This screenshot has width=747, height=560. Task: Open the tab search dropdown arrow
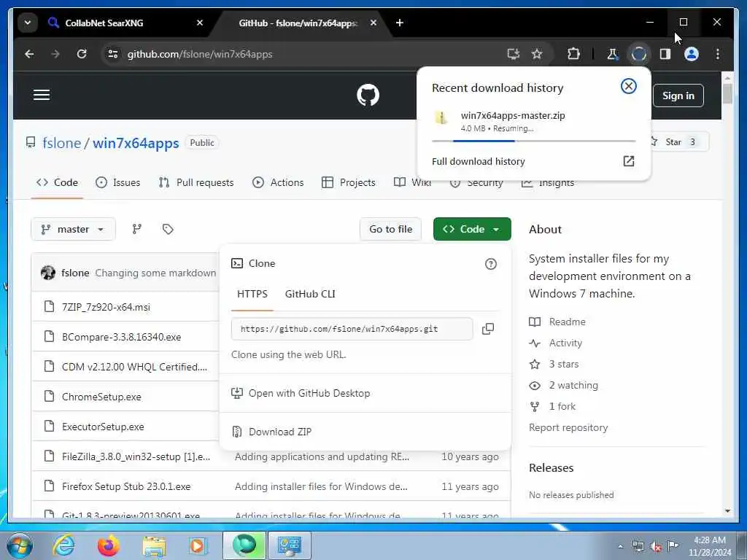pyautogui.click(x=28, y=23)
